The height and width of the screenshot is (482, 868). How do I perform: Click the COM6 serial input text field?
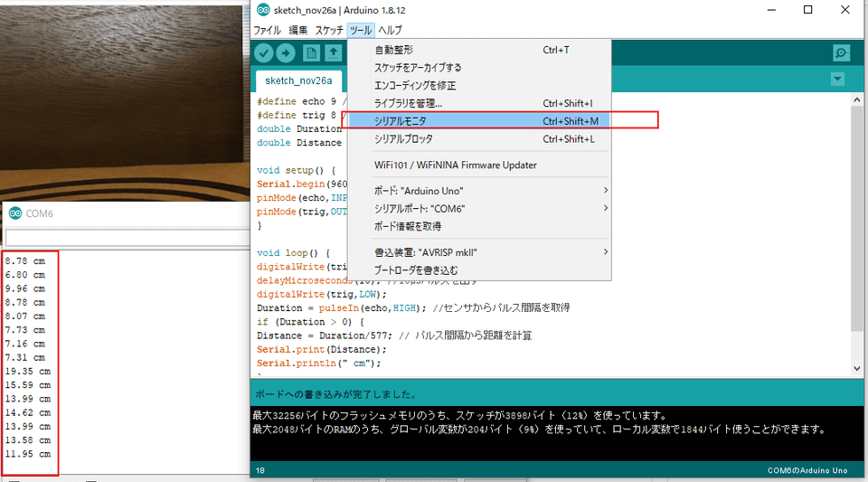click(x=127, y=238)
